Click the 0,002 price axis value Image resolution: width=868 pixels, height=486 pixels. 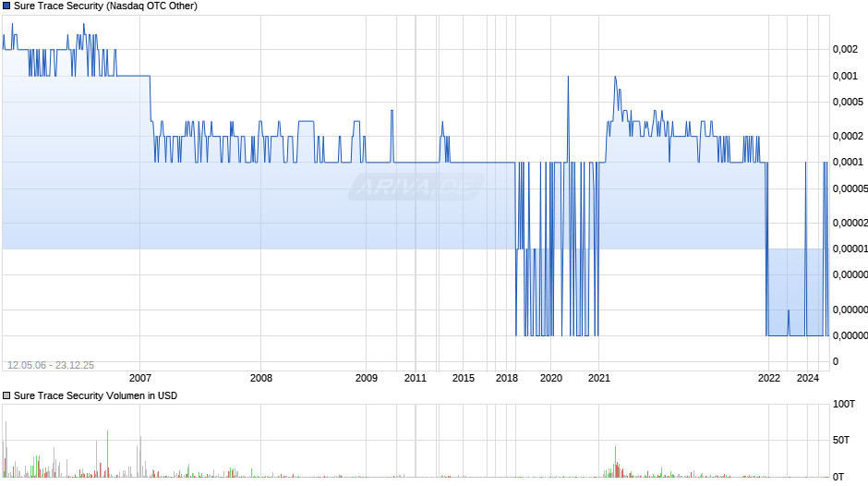(x=845, y=49)
